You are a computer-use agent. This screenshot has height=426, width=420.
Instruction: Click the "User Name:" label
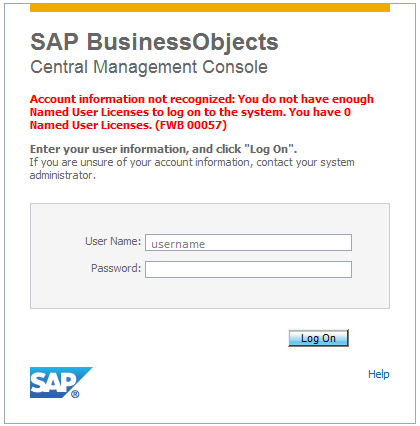pyautogui.click(x=113, y=241)
